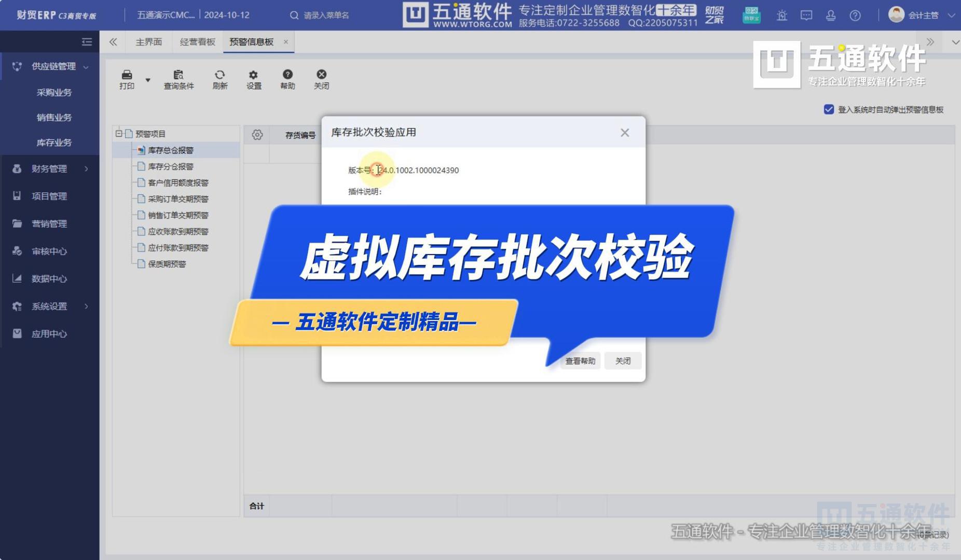Select the 预警信息板 tab

click(x=251, y=42)
